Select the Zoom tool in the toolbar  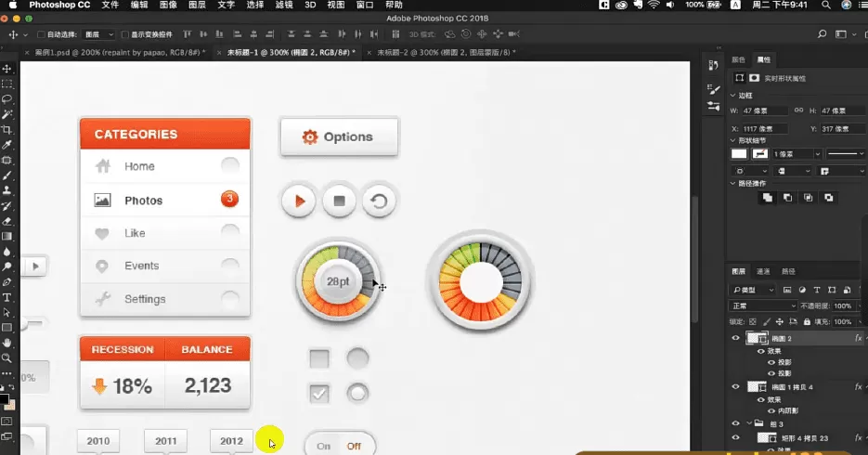[x=6, y=357]
